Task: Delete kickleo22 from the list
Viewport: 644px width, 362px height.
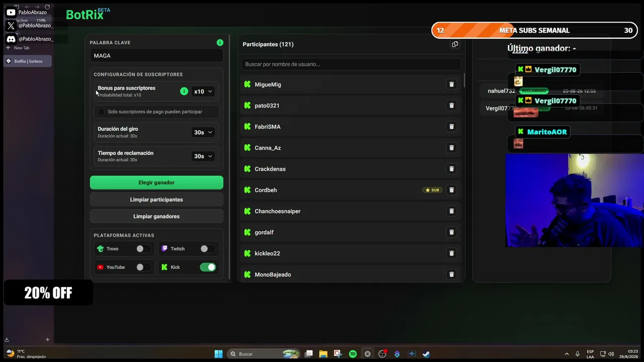Action: tap(451, 253)
